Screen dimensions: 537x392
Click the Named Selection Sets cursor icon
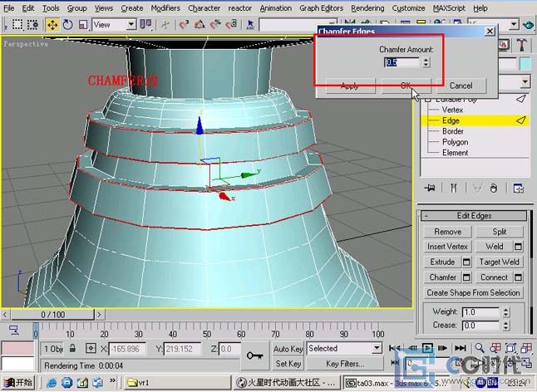click(250, 25)
